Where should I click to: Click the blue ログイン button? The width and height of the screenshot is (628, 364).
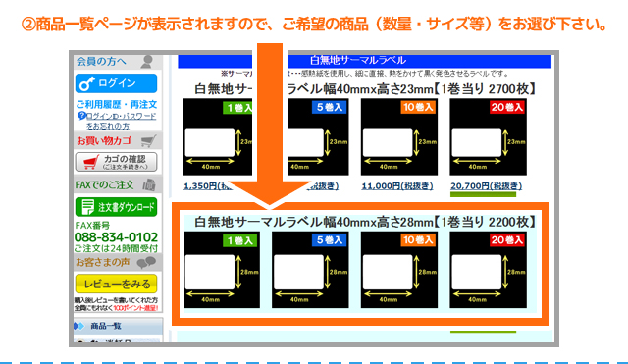(116, 83)
